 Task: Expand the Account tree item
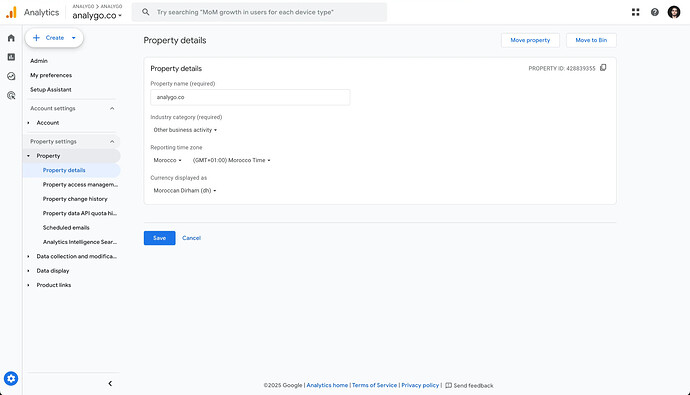coord(29,123)
